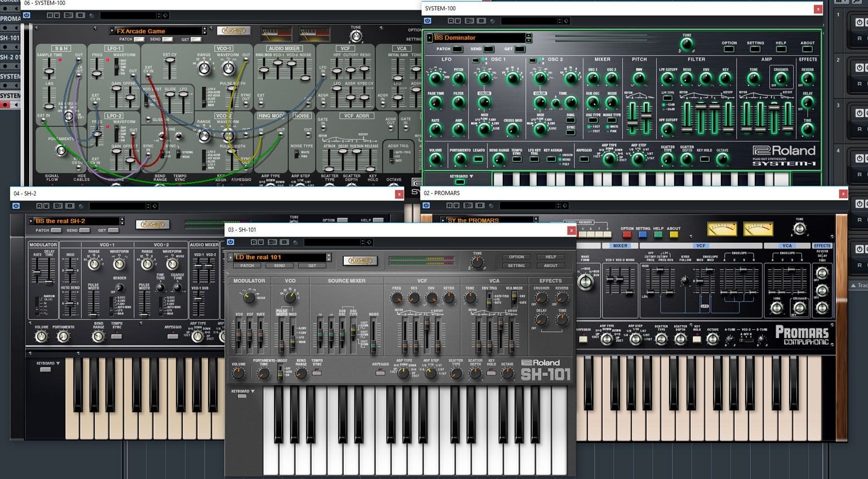
Task: Click preset diamond icon in SH-101 host bar
Action: [x=369, y=242]
